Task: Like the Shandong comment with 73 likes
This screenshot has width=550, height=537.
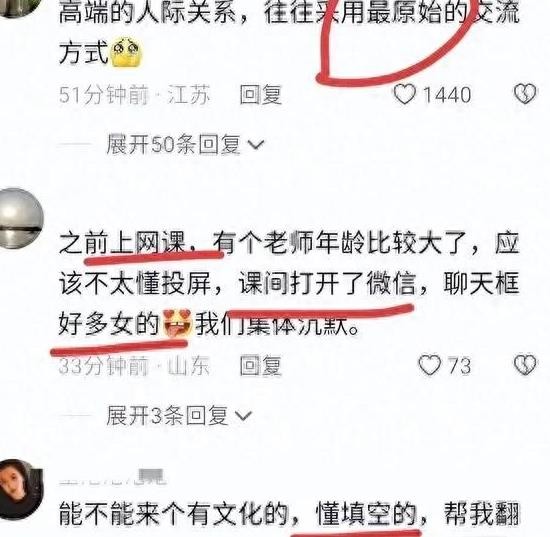Action: (x=430, y=365)
